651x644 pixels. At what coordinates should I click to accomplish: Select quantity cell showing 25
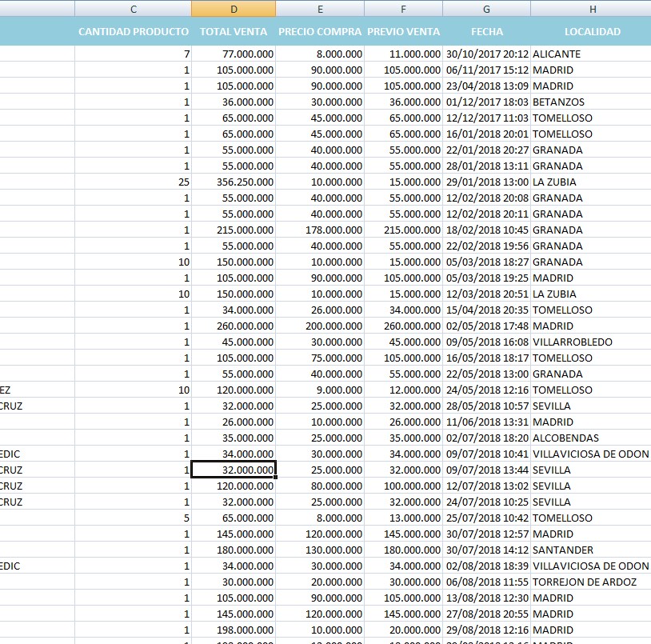click(134, 182)
